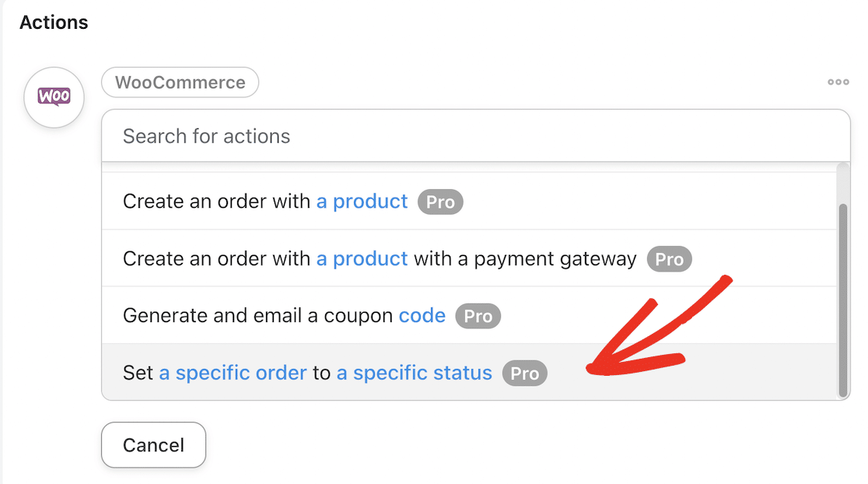Viewport: 868px width, 484px height.
Task: Click the 'a product' link in the first action
Action: (362, 202)
